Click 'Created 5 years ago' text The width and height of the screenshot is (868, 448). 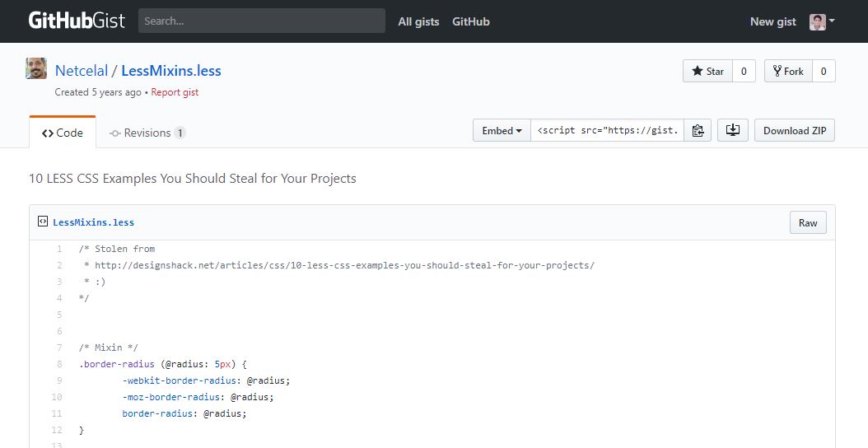98,92
